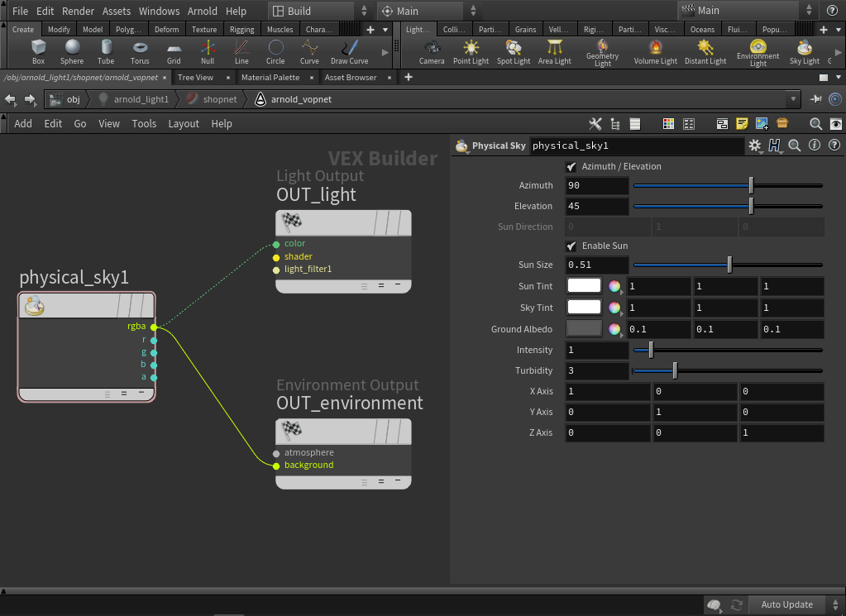
Task: Open the parameter gear menu icon
Action: click(755, 145)
